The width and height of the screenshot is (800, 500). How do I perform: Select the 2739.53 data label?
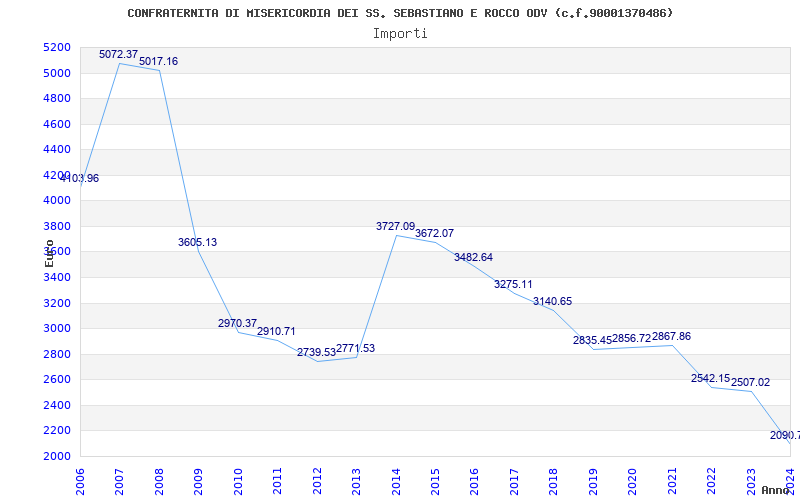tap(316, 353)
